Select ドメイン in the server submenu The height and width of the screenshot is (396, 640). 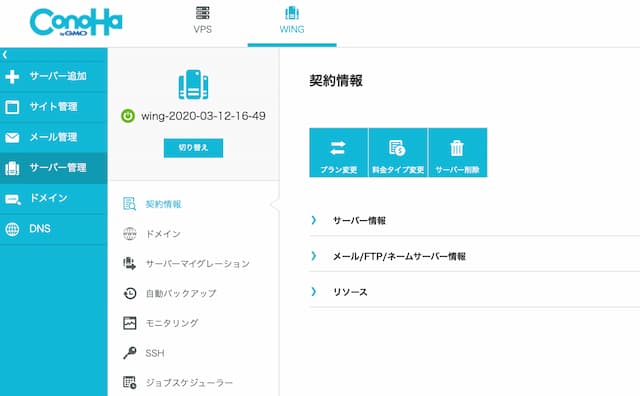(x=163, y=234)
